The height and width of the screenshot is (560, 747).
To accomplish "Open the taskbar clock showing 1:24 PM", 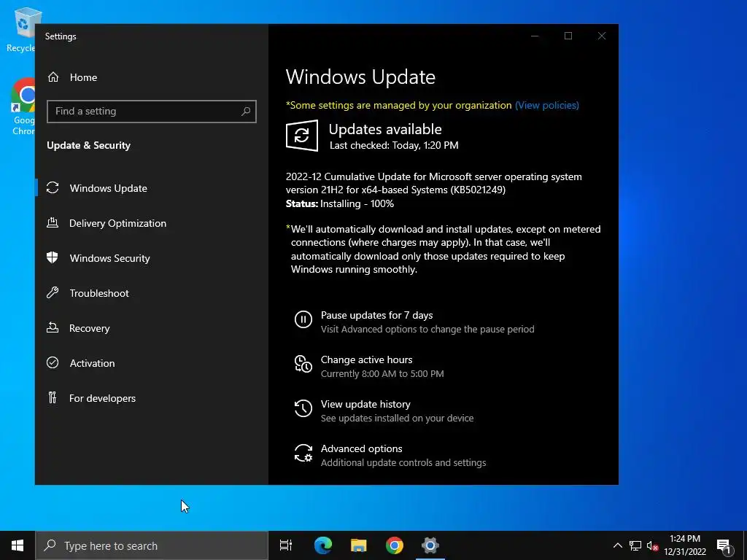I will tap(685, 545).
